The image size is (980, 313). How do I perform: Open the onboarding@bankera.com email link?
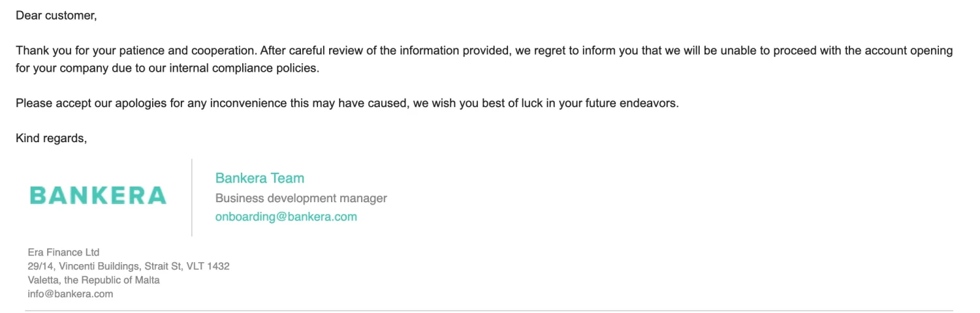click(x=286, y=217)
